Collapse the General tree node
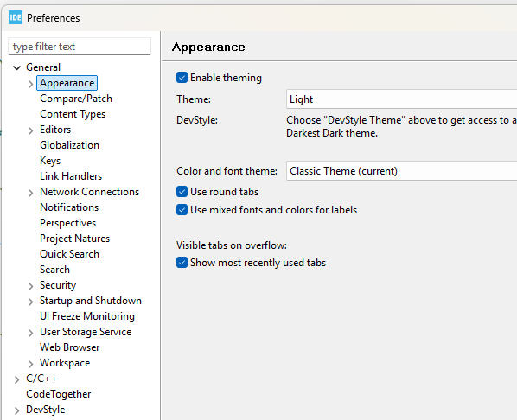Screen dimensions: 517x420 click(x=16, y=68)
